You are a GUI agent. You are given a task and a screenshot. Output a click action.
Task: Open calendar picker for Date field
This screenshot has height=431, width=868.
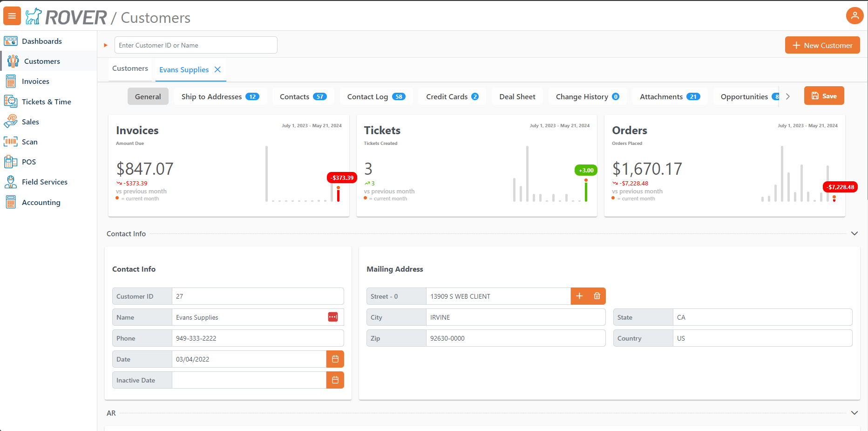335,359
